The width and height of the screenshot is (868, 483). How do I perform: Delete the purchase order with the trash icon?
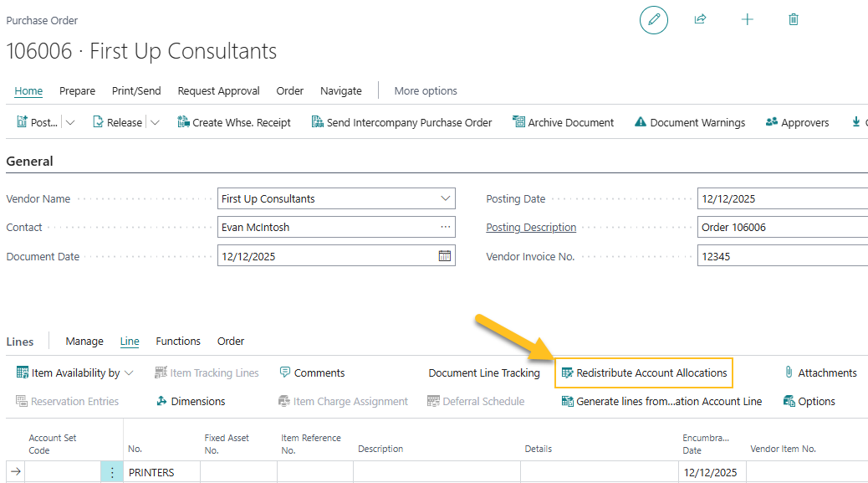793,19
